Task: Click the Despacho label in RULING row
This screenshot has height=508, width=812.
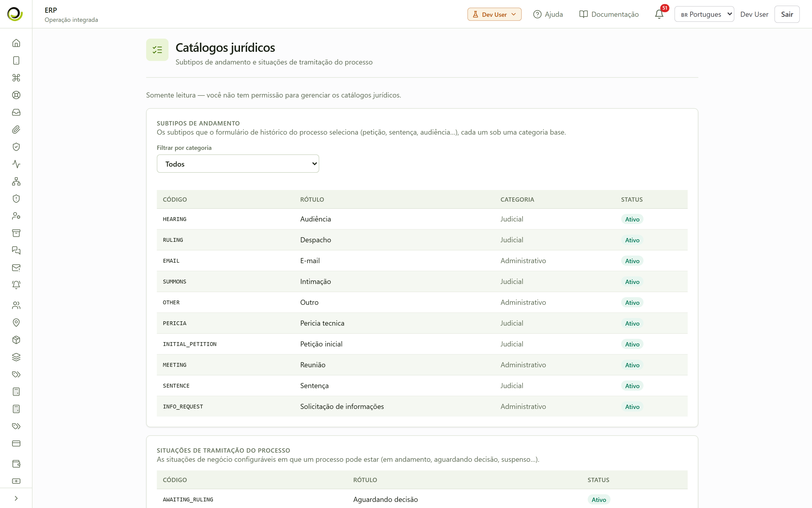Action: pyautogui.click(x=315, y=240)
